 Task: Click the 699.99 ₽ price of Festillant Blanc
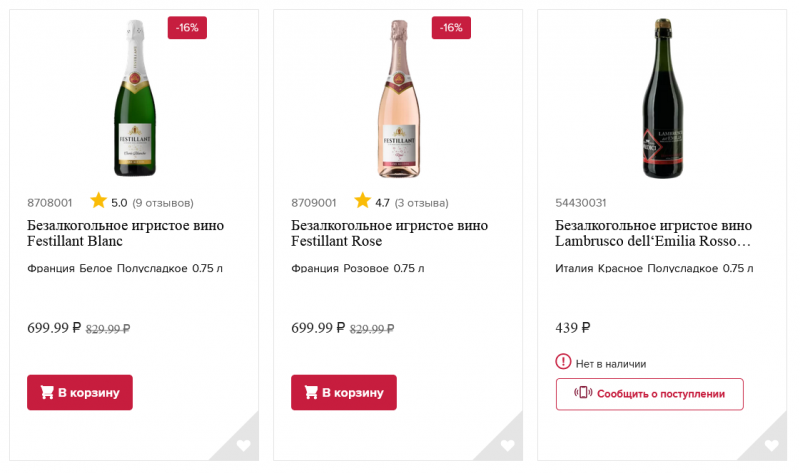pyautogui.click(x=54, y=327)
